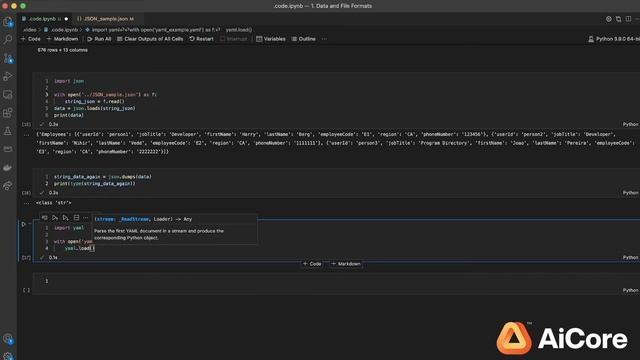Add a Markdown cell from notebook toolbar
This screenshot has height=360, width=640.
point(62,39)
